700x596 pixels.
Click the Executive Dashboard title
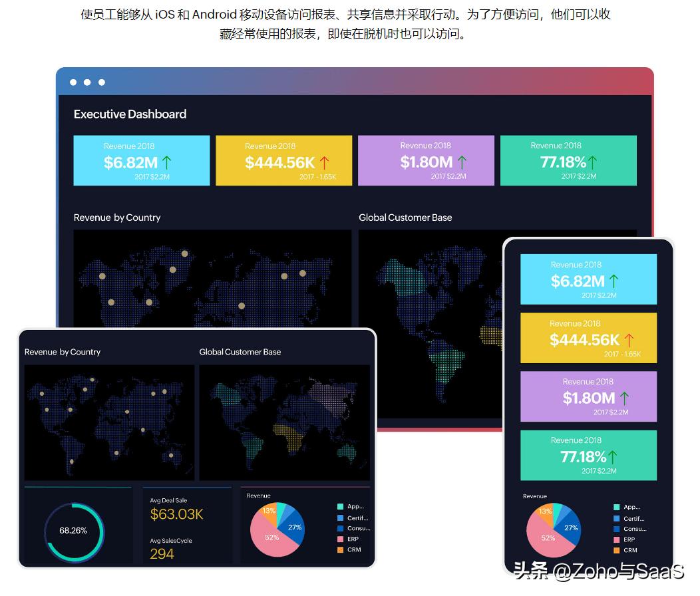[130, 114]
